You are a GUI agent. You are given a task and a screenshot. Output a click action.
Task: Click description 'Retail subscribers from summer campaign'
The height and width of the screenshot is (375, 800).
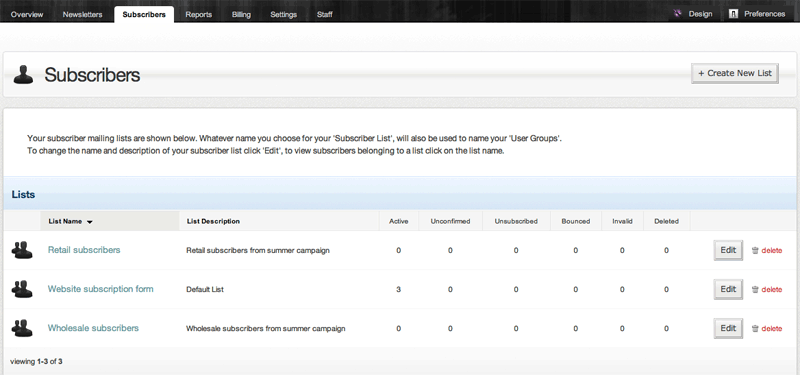point(258,251)
